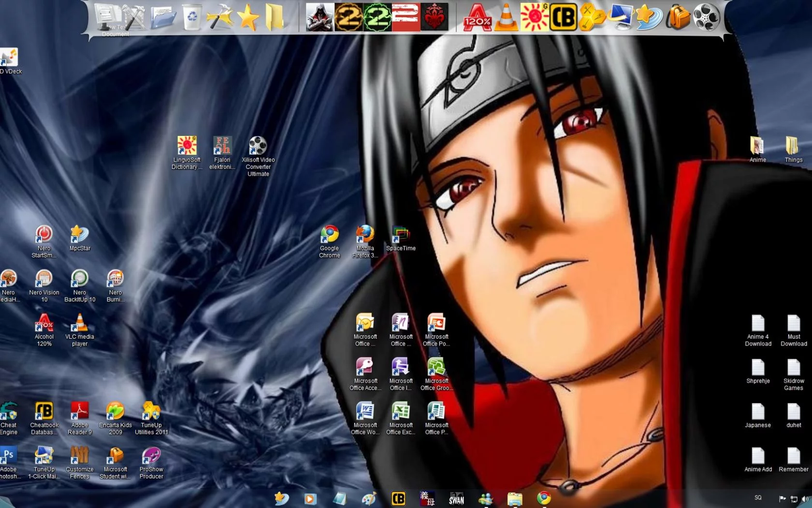Open Cheatbook Database desktop shortcut
Image resolution: width=812 pixels, height=508 pixels.
click(44, 418)
